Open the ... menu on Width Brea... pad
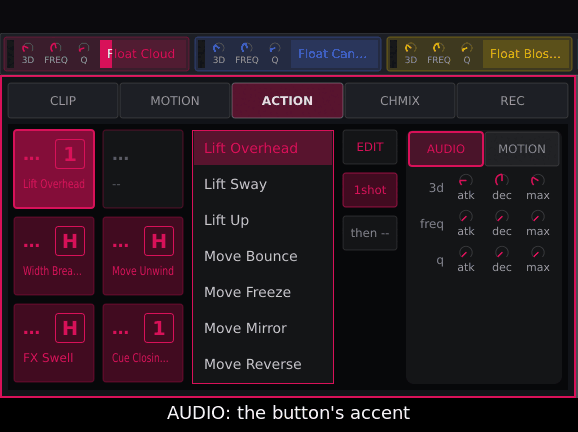This screenshot has height=432, width=578. [x=31, y=245]
